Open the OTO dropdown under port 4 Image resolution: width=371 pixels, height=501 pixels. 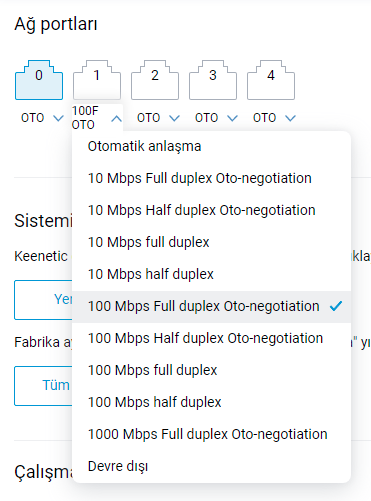(x=274, y=118)
